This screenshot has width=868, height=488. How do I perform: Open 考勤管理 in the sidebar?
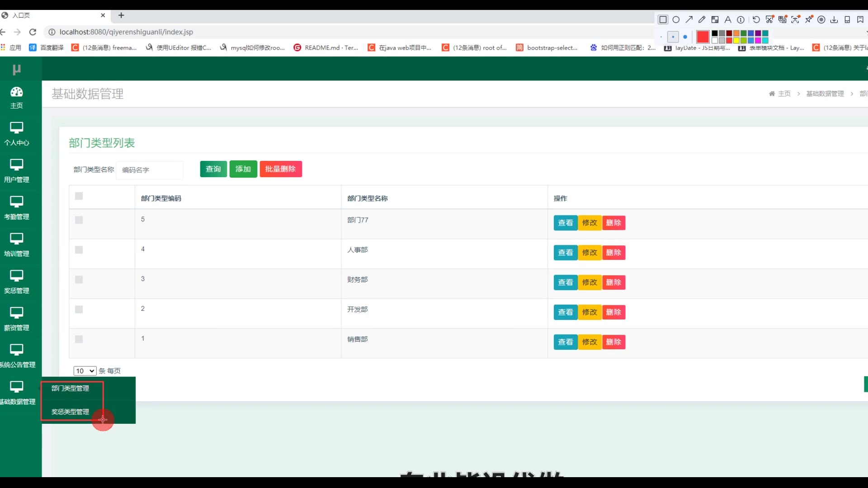pos(17,208)
